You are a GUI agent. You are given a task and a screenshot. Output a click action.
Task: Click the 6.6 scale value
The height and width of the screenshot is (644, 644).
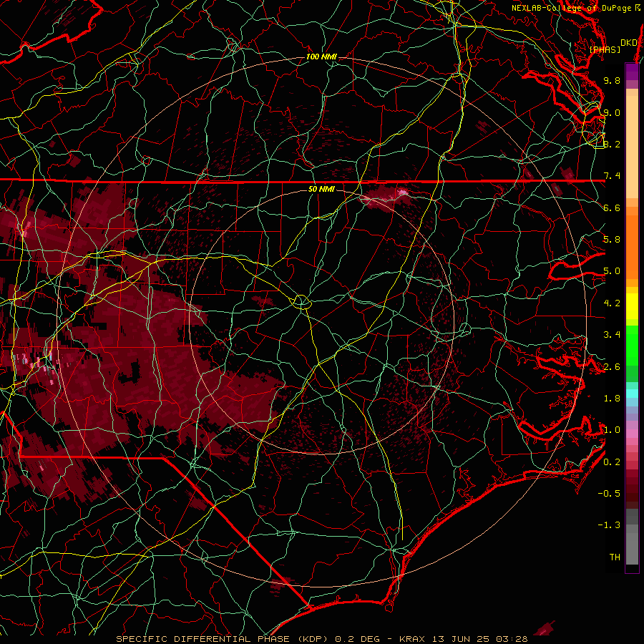point(612,208)
